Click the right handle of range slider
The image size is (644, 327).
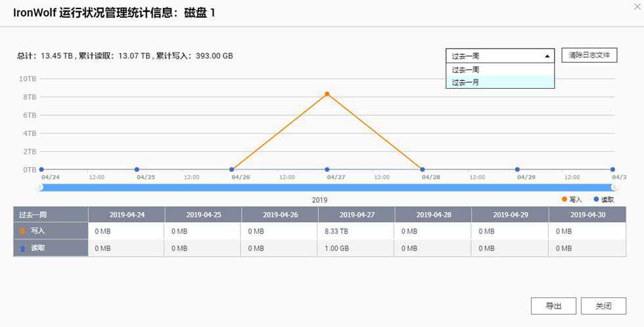(613, 188)
